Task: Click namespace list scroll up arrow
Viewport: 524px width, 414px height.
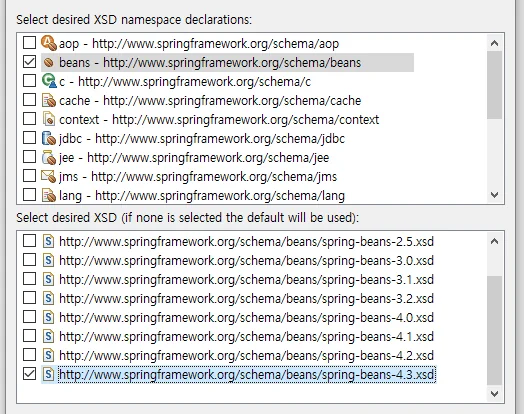Action: [494, 43]
